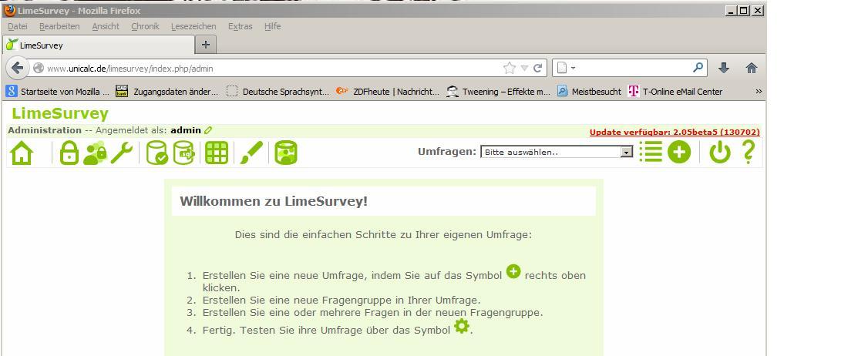This screenshot has width=868, height=356.
Task: Edit admin user pencil icon
Action: [x=208, y=131]
